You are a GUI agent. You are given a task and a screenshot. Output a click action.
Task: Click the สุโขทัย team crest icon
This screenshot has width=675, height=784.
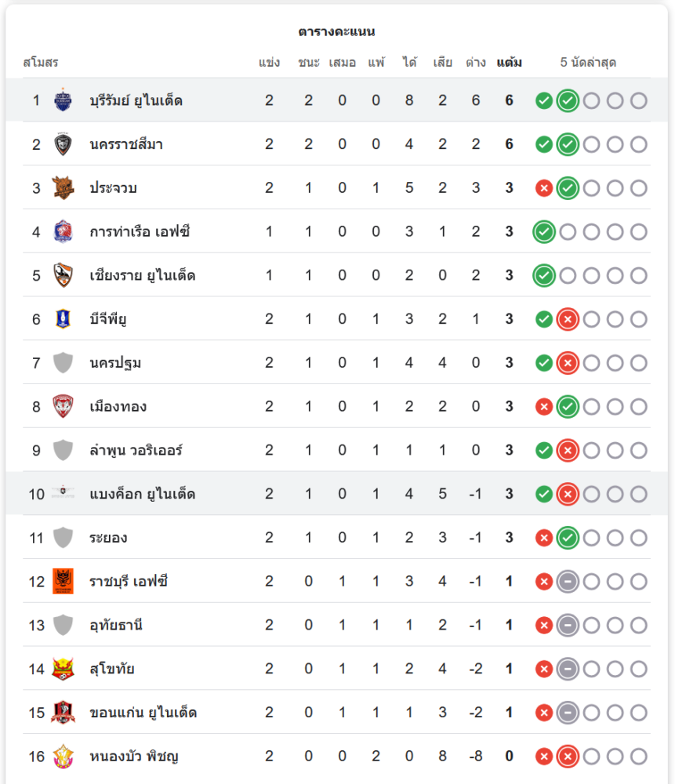point(63,669)
